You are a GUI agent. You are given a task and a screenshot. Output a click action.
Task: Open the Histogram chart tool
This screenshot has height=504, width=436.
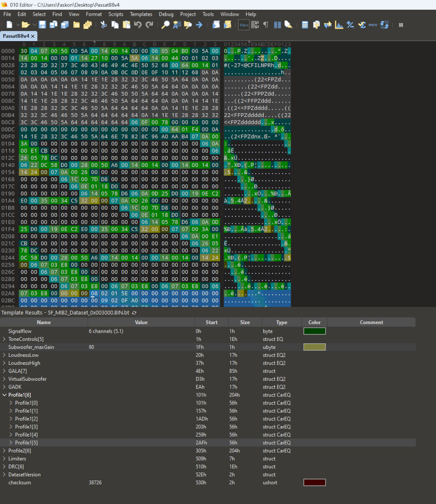[339, 25]
